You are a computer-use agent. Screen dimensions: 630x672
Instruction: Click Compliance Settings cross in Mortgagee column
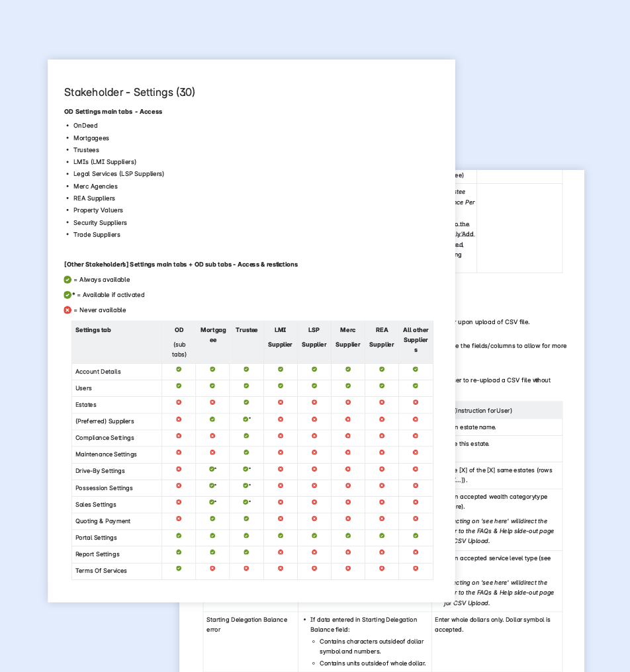tap(212, 436)
